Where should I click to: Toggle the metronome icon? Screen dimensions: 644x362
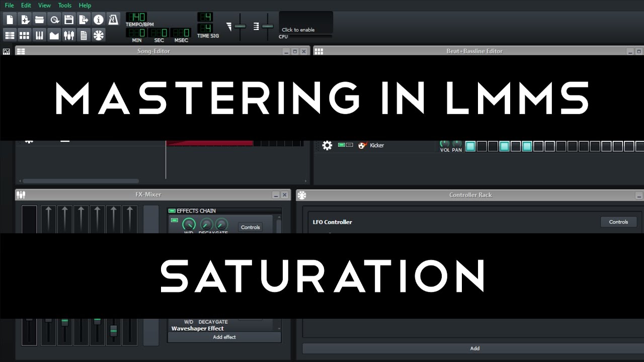click(x=113, y=20)
